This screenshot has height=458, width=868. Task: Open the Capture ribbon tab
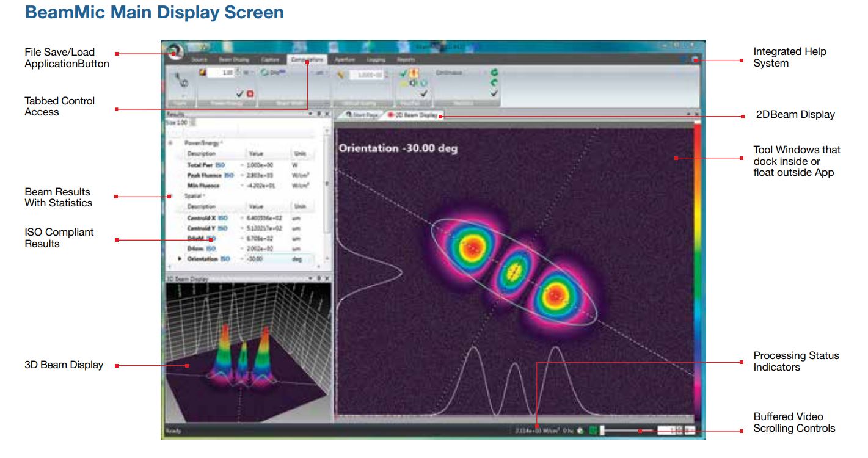270,60
